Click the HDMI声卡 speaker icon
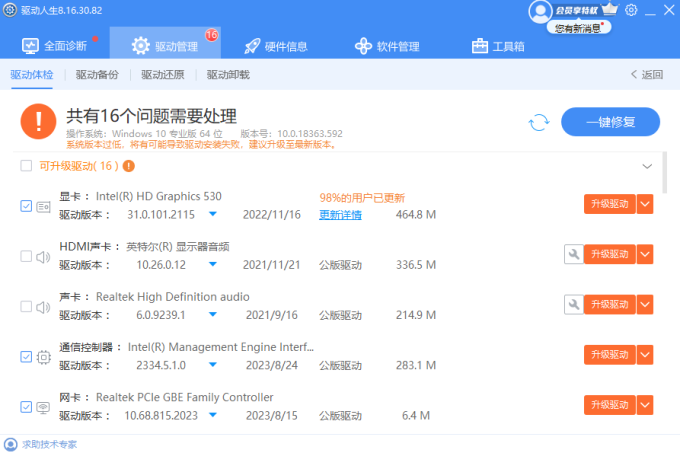Image resolution: width=680 pixels, height=453 pixels. (x=43, y=257)
